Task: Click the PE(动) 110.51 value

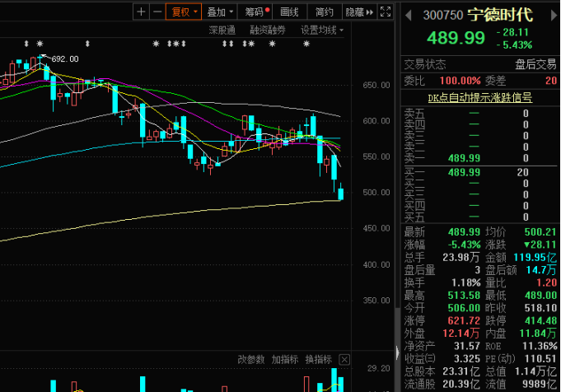Action: coord(540,359)
